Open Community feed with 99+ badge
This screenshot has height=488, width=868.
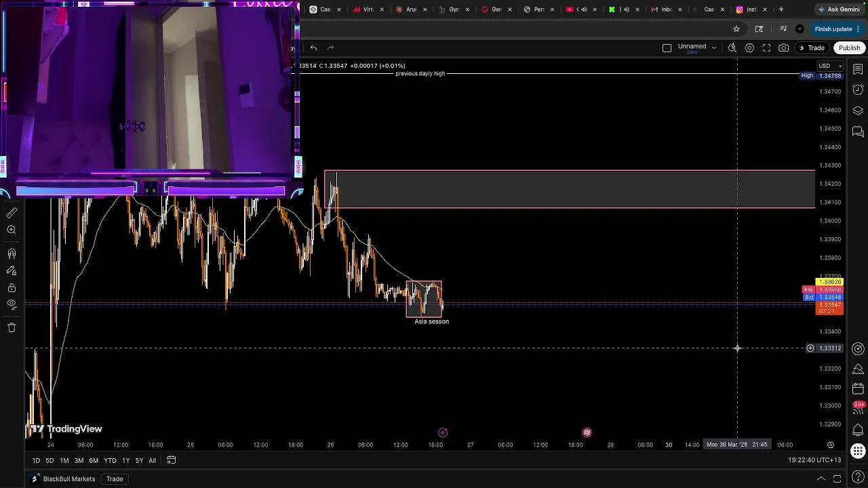858,409
